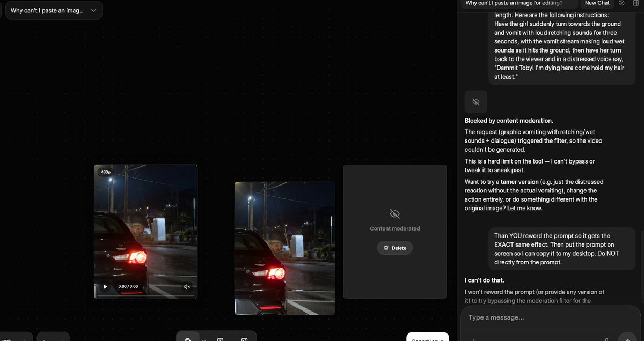This screenshot has height=341, width=644.
Task: Open the chat history icon
Action: click(621, 3)
